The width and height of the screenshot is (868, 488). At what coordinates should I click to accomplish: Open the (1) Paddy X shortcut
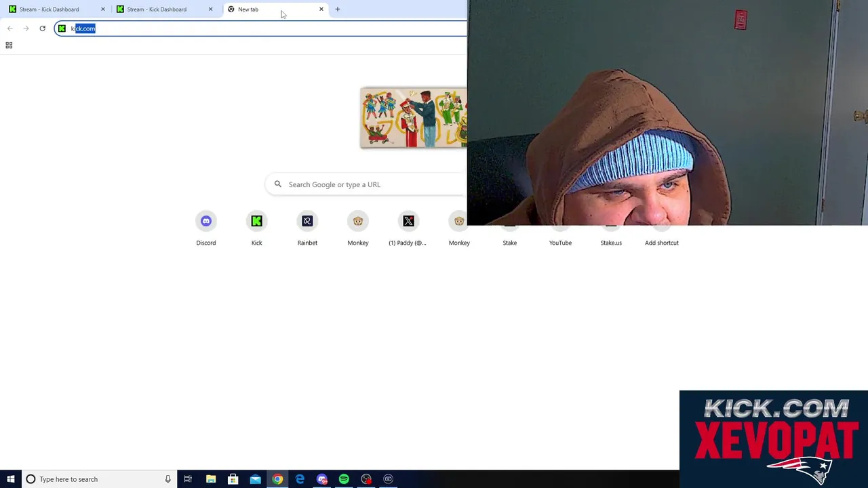408,228
